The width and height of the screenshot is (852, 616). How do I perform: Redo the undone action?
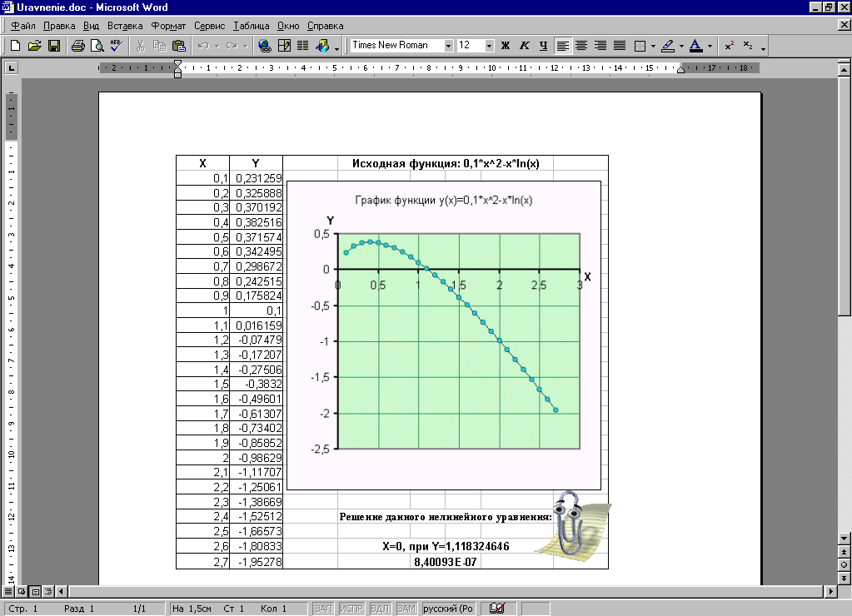click(x=232, y=46)
